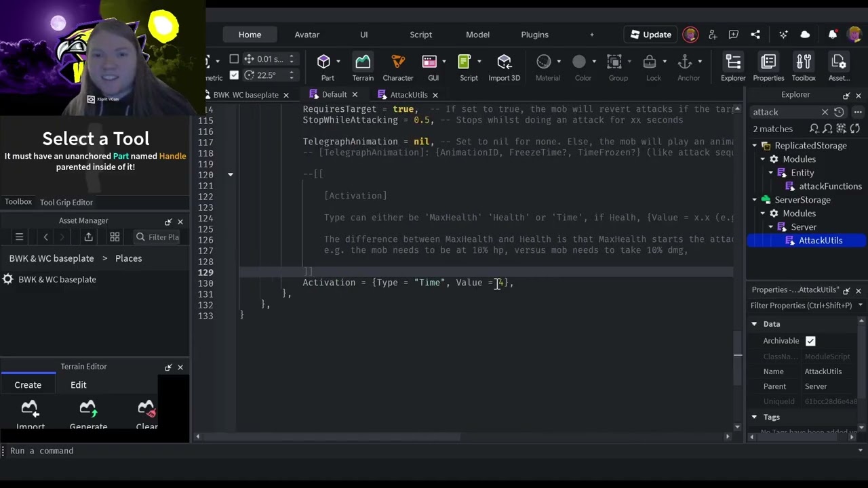
Task: Go to previous match in Explorer
Action: coord(814,129)
